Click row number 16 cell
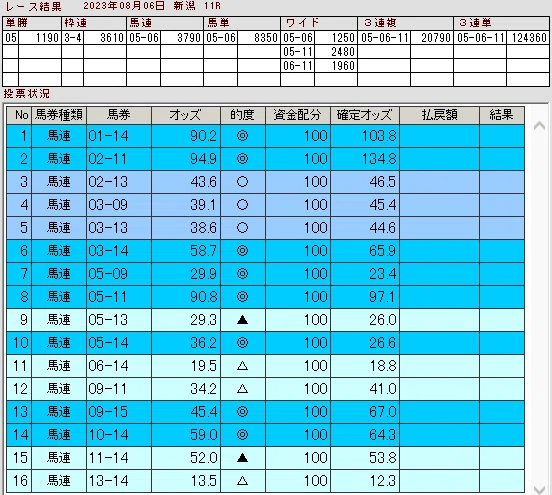 pyautogui.click(x=19, y=481)
